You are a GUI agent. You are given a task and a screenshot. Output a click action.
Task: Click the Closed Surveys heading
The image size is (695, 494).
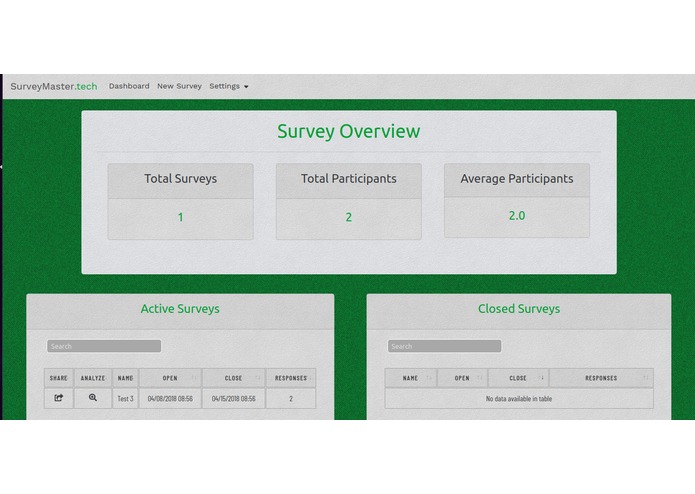(519, 309)
